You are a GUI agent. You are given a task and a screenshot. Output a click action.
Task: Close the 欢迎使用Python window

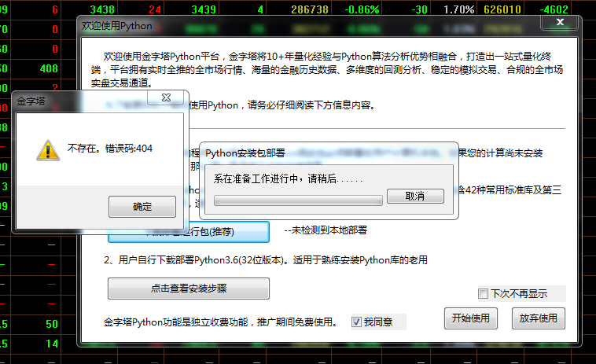coord(560,22)
